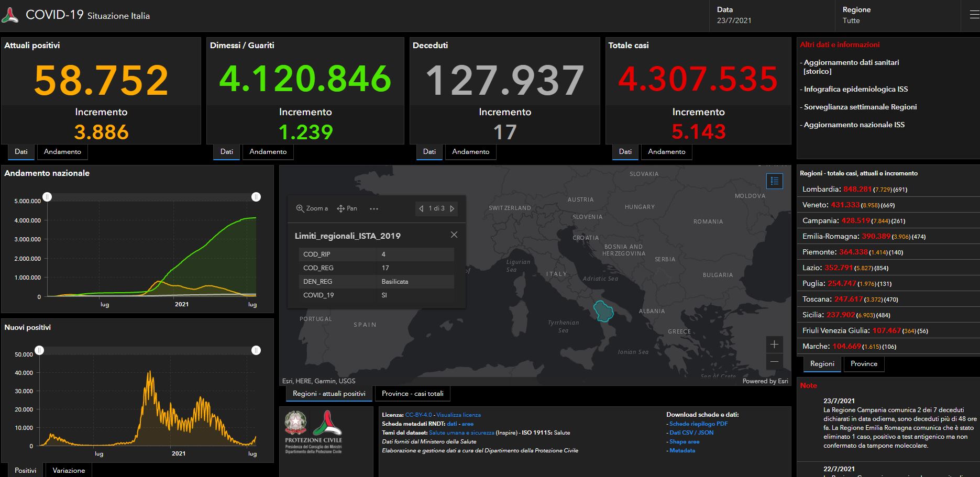Switch to Andamento tab under Attuali positivi
This screenshot has width=980, height=477.
point(62,152)
